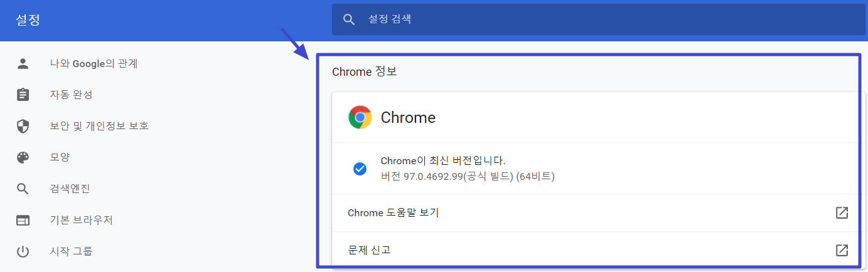Open 기본 브라우저 settings
868x272 pixels.
tap(82, 220)
